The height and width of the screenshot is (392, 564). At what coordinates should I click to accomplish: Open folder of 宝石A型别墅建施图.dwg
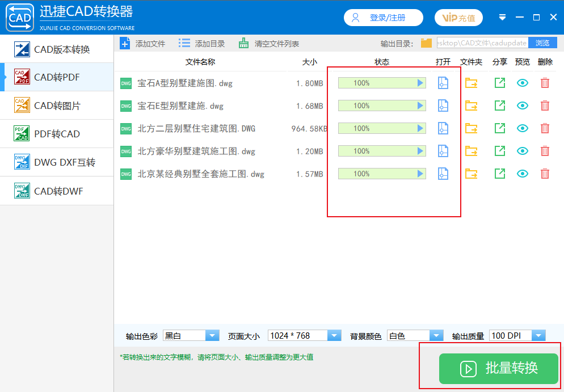point(471,83)
